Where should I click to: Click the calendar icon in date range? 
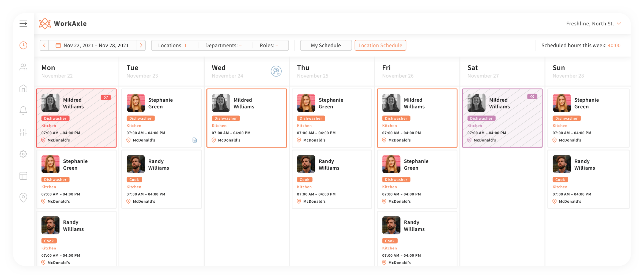tap(58, 45)
